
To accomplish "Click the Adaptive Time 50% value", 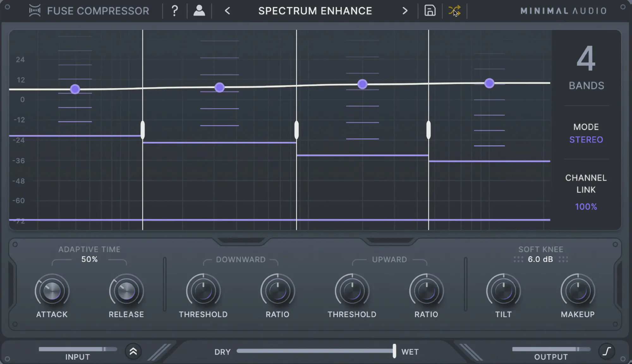I will 89,259.
